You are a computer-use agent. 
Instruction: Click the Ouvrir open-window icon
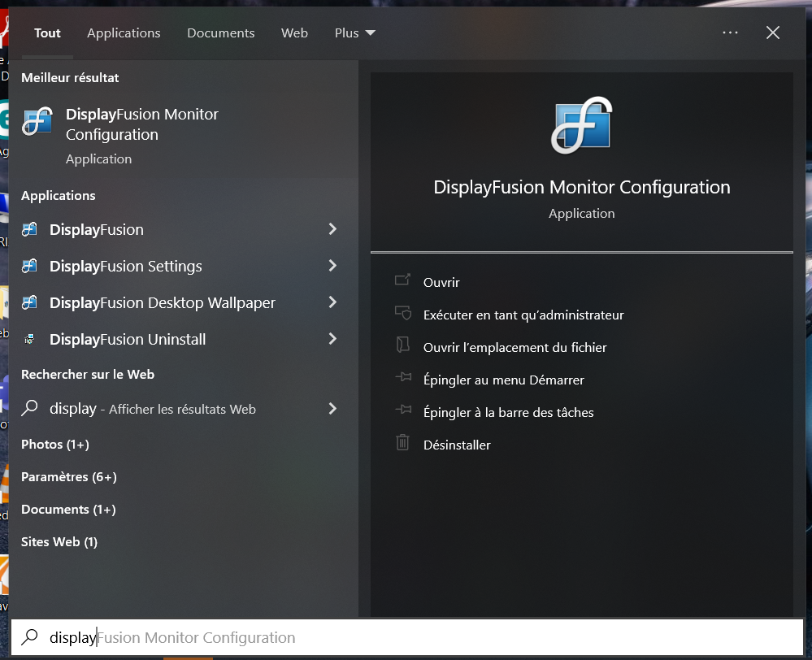click(402, 280)
